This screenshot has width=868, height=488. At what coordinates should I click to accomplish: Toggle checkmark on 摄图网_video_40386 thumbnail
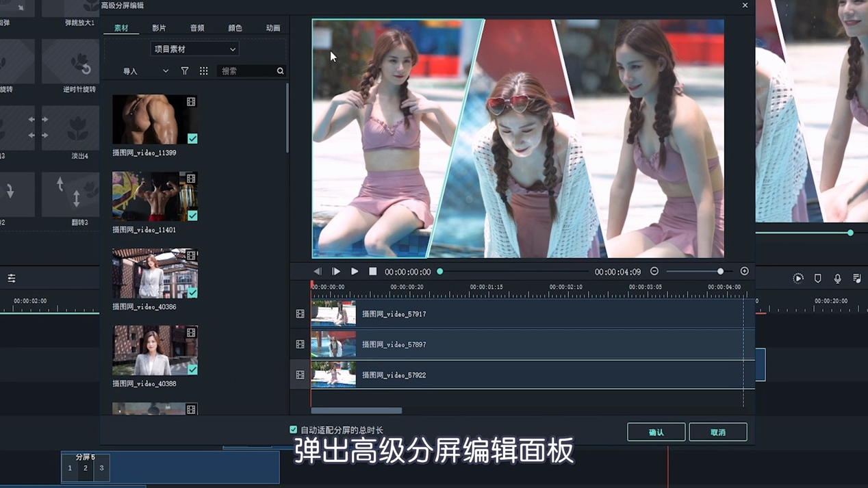click(192, 292)
